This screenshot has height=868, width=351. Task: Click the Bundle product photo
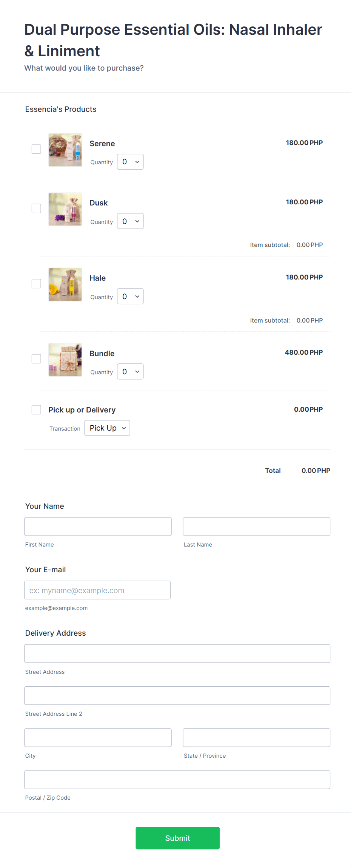pyautogui.click(x=65, y=360)
